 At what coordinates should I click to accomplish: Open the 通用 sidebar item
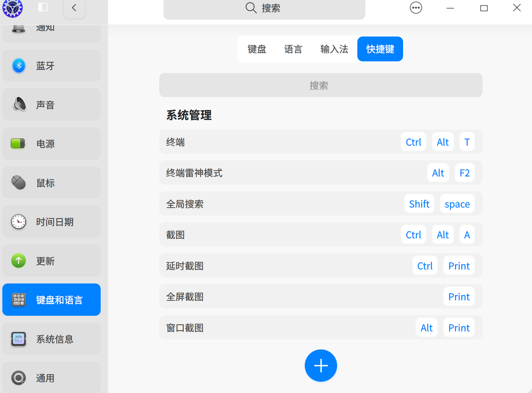click(51, 377)
